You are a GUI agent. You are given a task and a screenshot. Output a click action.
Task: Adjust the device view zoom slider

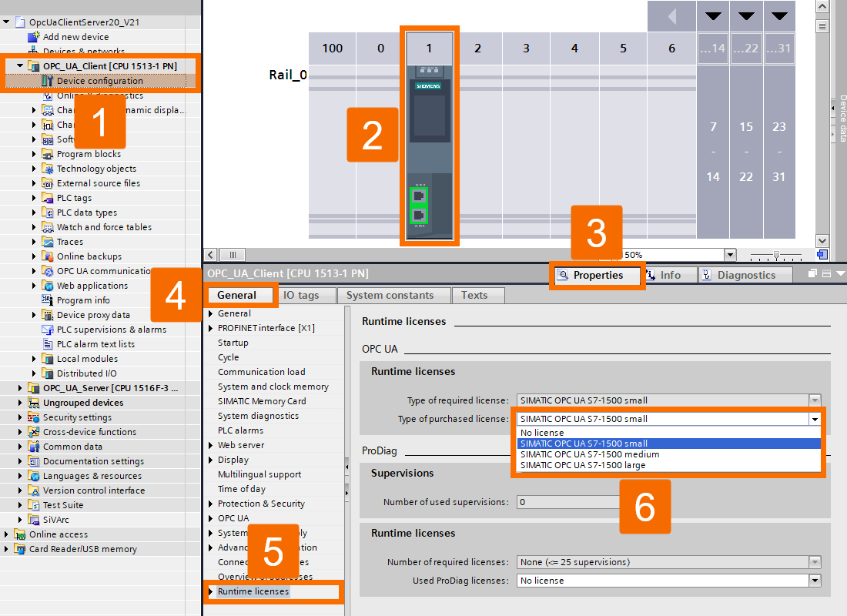click(x=776, y=255)
